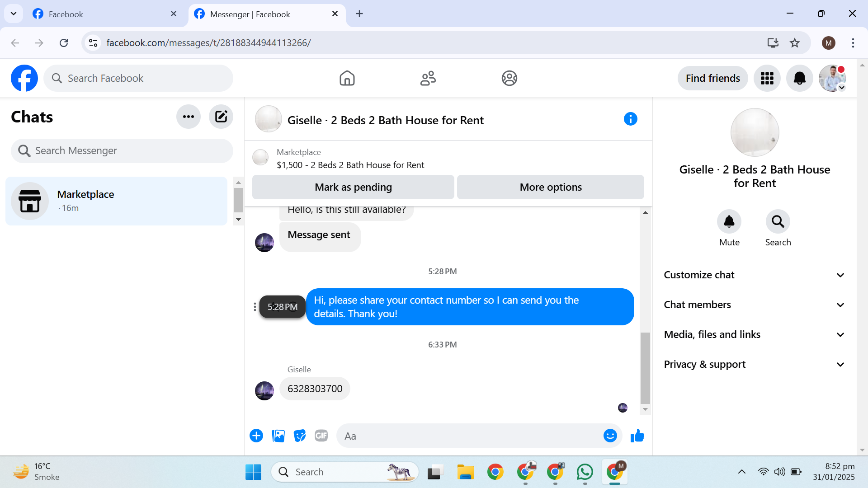This screenshot has height=488, width=868.
Task: Start a new message with compose icon
Action: point(221,117)
